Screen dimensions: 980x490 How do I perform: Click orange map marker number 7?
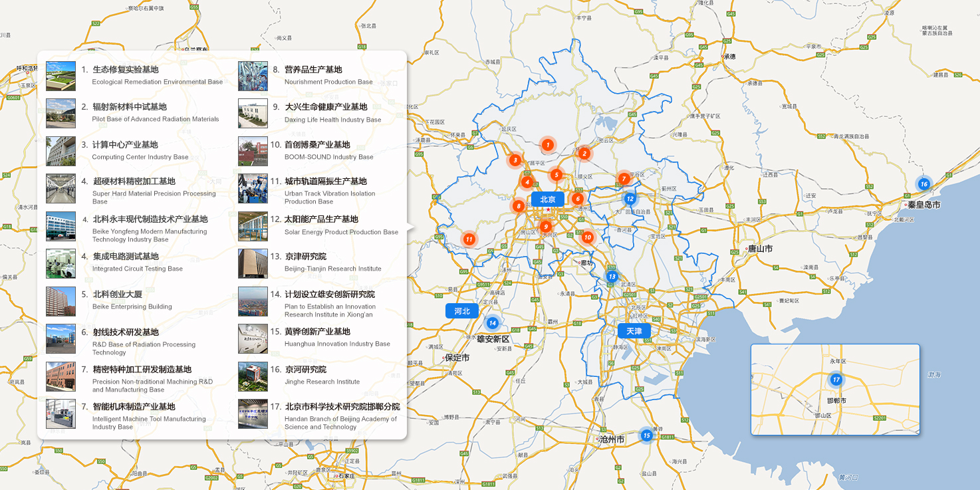click(624, 178)
